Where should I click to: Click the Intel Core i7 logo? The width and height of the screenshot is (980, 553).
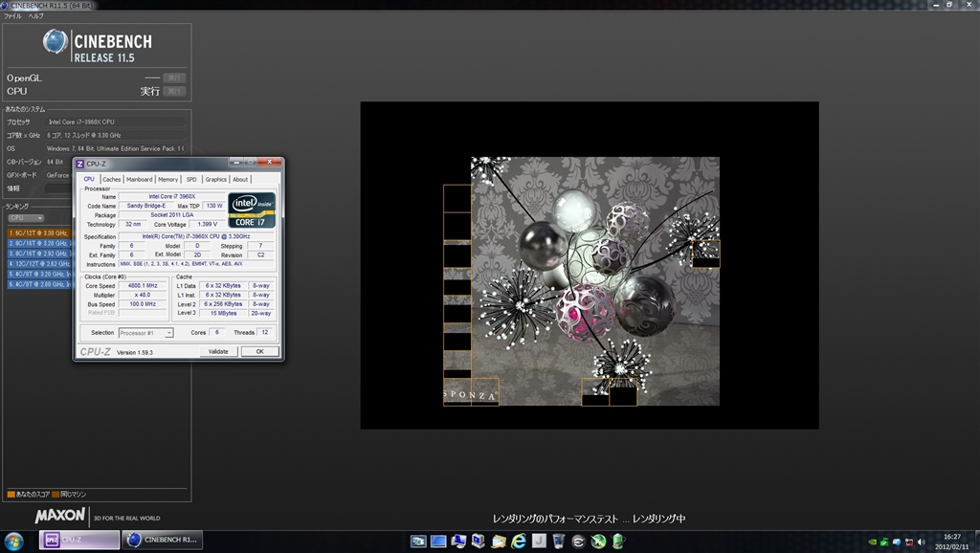pos(252,210)
